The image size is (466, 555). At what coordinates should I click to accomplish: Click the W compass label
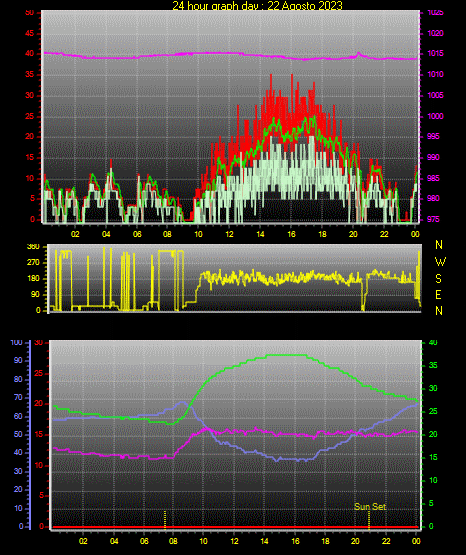(440, 262)
